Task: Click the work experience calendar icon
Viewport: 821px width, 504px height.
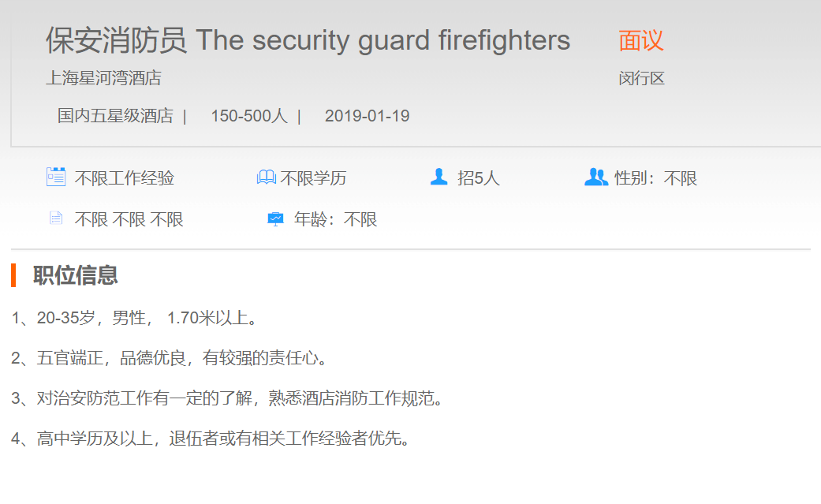Action: tap(55, 177)
